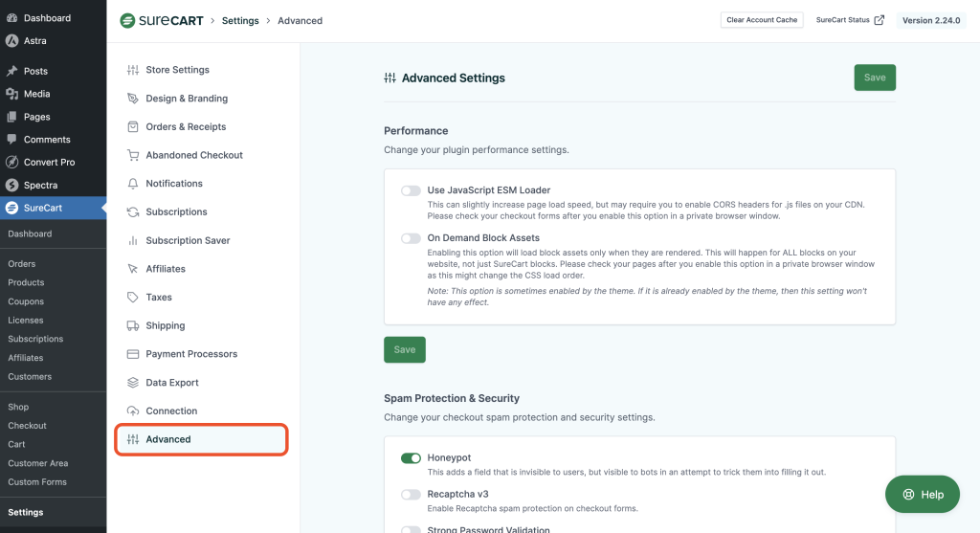Click the Convert Pro rocket icon

(11, 162)
